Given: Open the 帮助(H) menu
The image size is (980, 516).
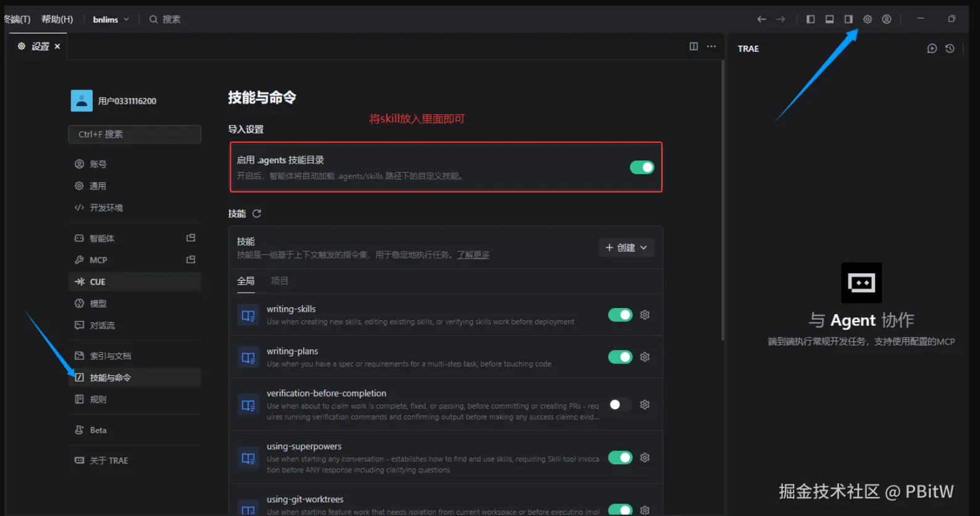Looking at the screenshot, I should coord(57,19).
